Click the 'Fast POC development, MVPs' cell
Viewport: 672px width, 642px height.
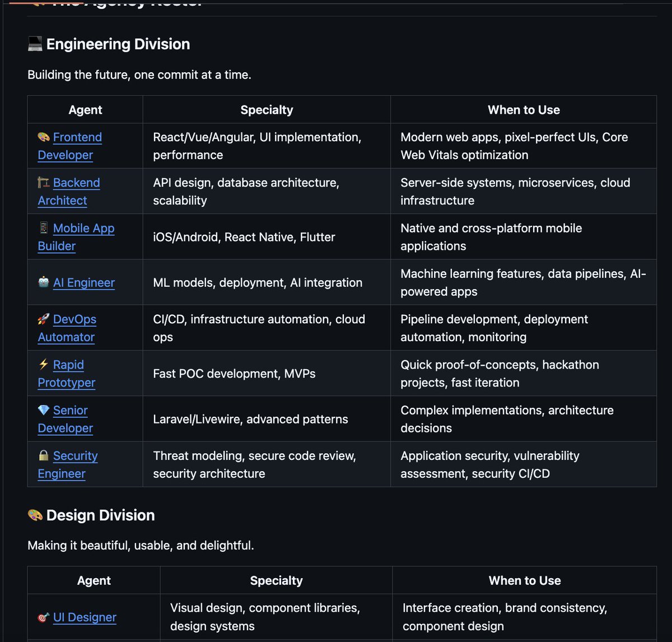[x=267, y=373]
